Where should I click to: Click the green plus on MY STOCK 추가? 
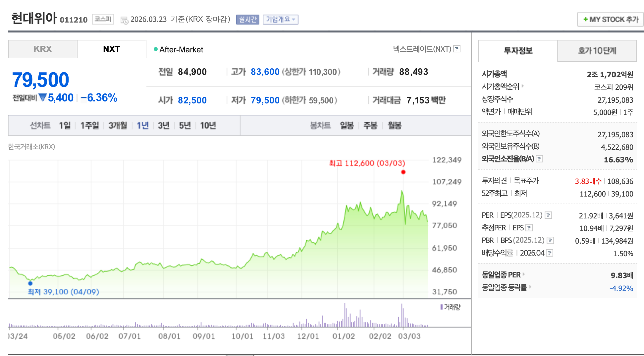point(585,19)
